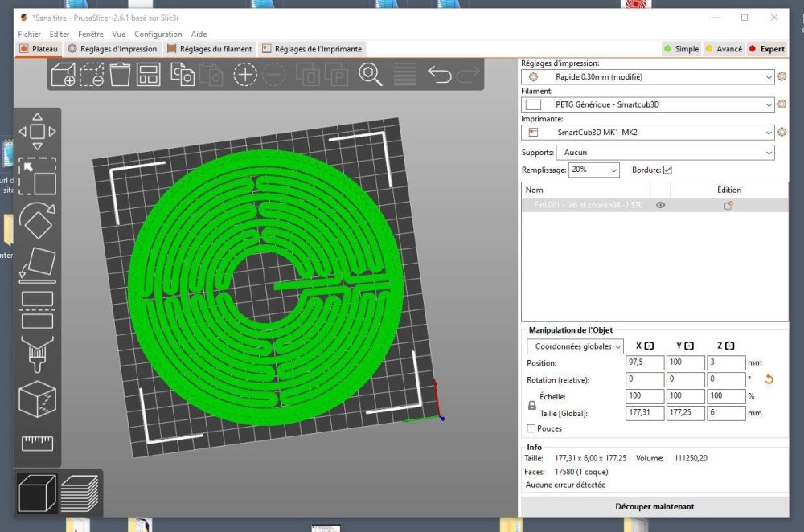804x532 pixels.
Task: Switch to Réglages du filament tab
Action: click(210, 49)
